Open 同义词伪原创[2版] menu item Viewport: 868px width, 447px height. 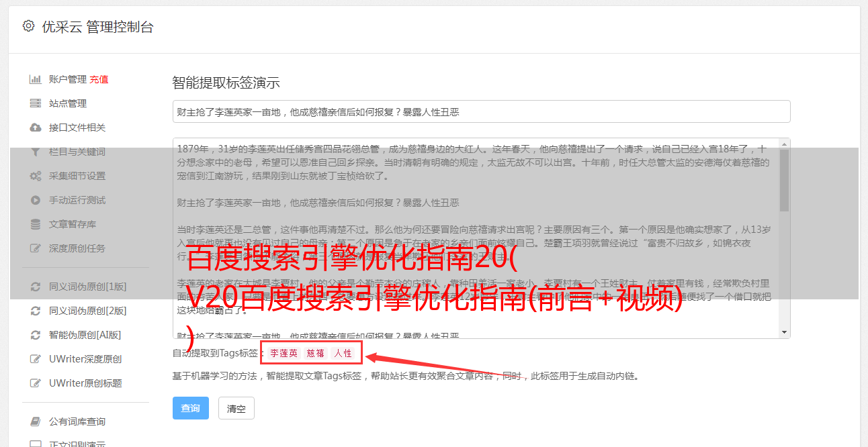click(x=87, y=311)
